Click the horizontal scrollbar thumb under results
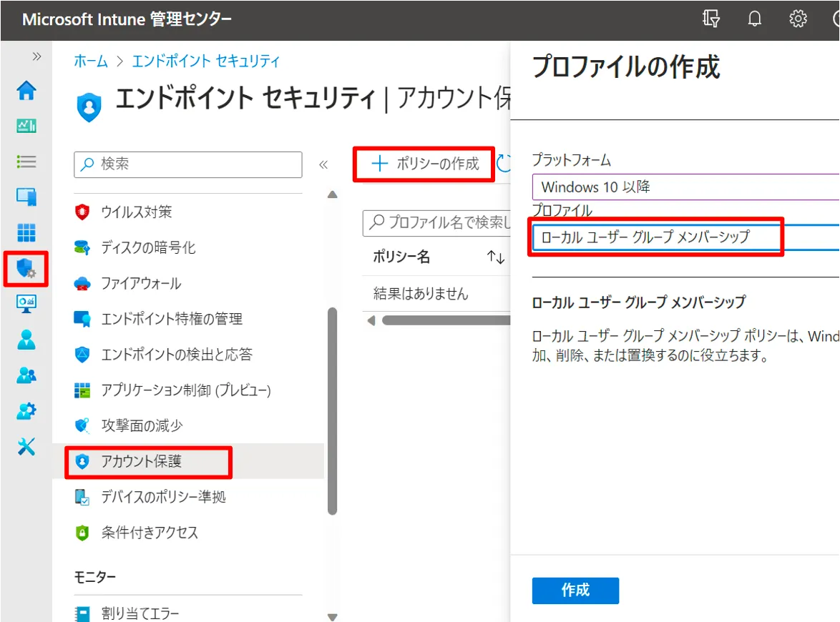Viewport: 840px width, 622px height. pos(446,320)
